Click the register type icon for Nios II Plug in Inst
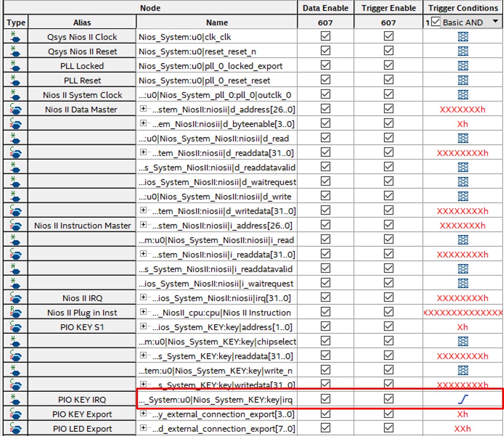The height and width of the screenshot is (436, 504). point(15,312)
